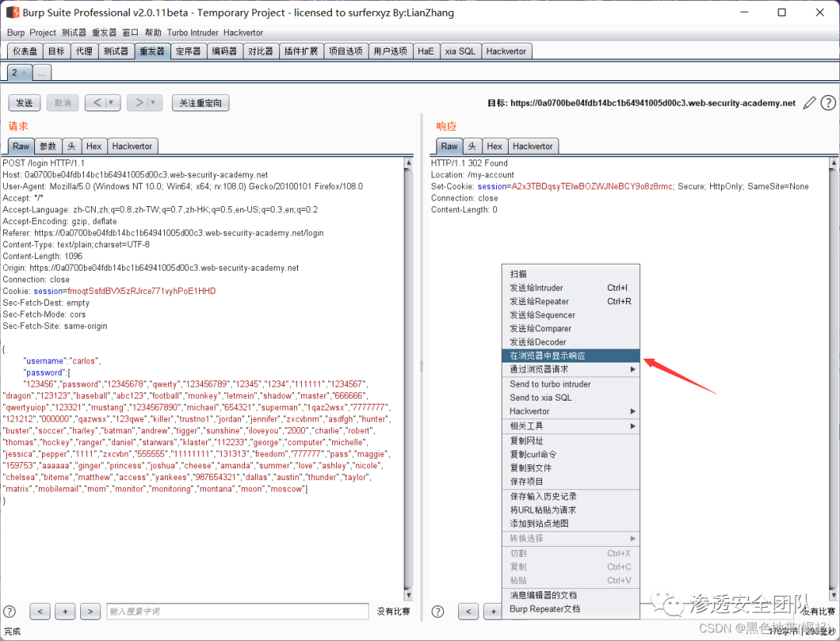Image resolution: width=840 pixels, height=641 pixels.
Task: Click 发送 button to send request
Action: [x=25, y=103]
